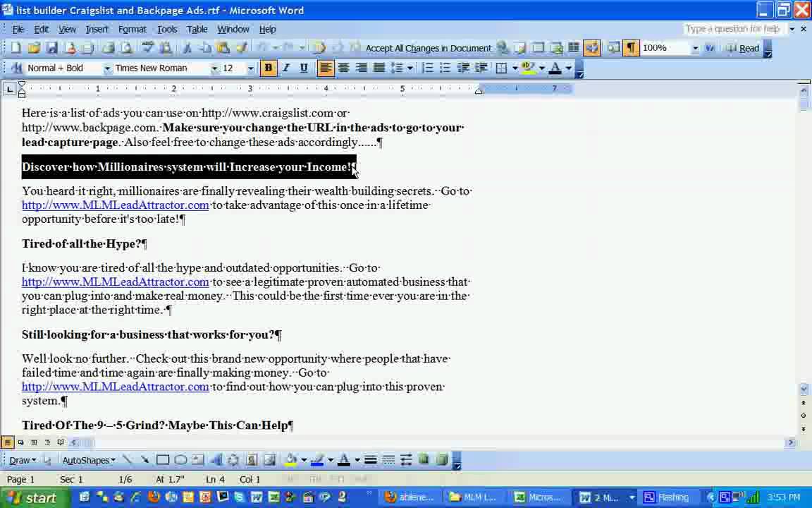Screen dimensions: 812x508
Task: Expand the line spacing dropdown arrow
Action: tap(410, 68)
